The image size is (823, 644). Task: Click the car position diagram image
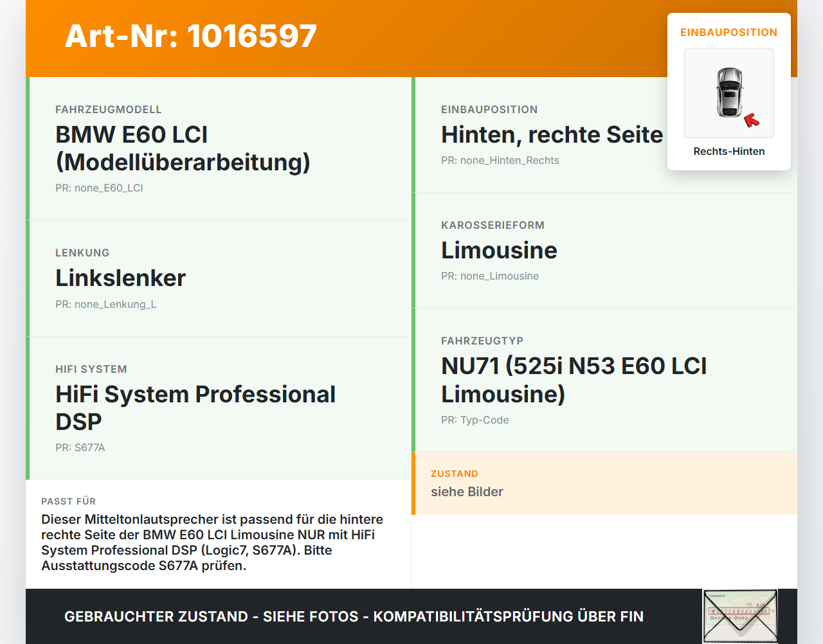[x=729, y=93]
